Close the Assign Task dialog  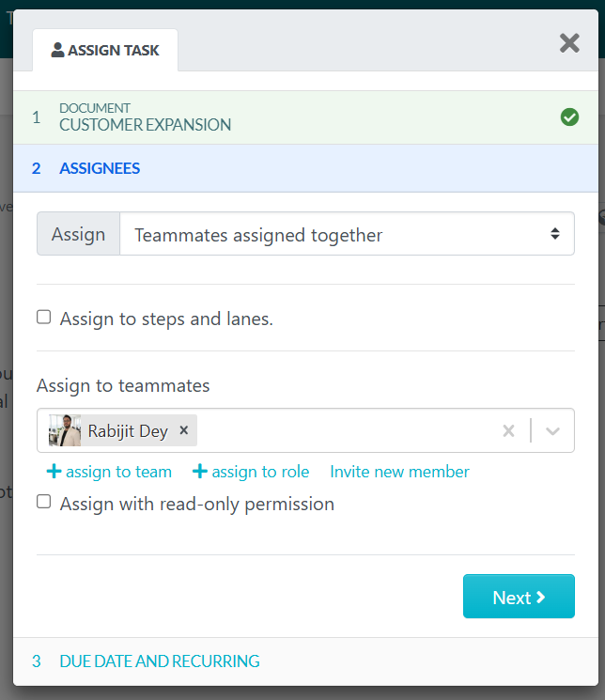tap(569, 42)
